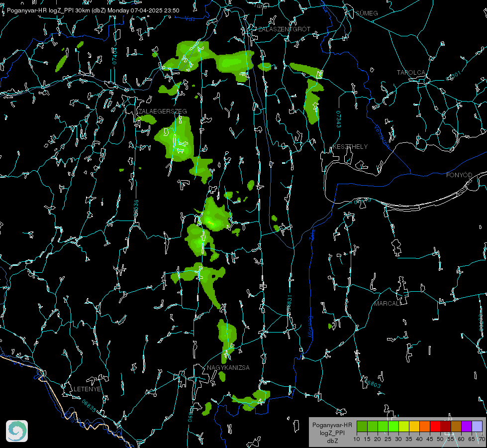The height and width of the screenshot is (448, 487).
Task: Click the Zala river label
Action: tap(312, 234)
